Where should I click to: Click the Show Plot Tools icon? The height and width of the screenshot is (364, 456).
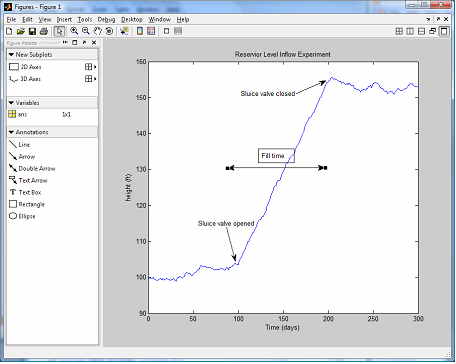coord(178,31)
